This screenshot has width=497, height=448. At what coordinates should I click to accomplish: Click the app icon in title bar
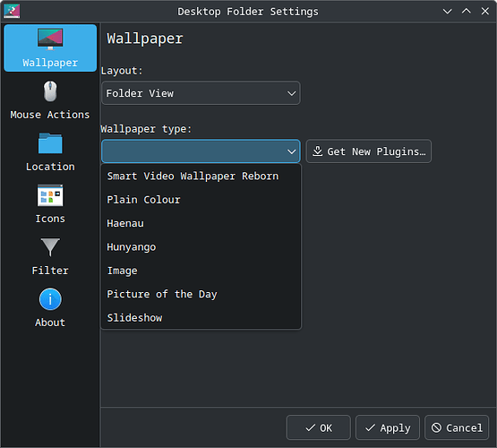coord(12,11)
